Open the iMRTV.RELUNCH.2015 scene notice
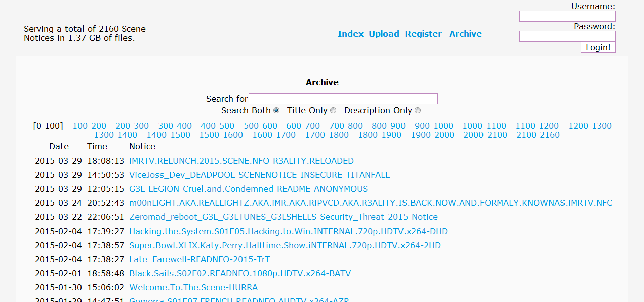Viewport: 644px width, 302px height. click(242, 161)
